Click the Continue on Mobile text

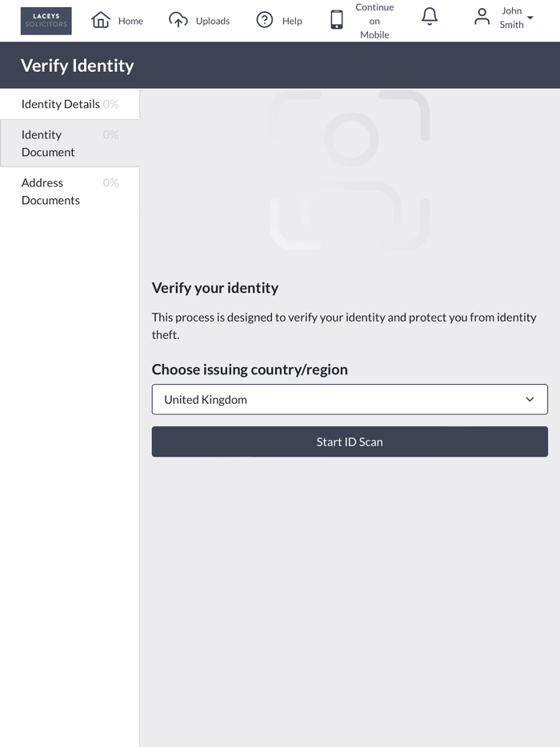pos(374,21)
